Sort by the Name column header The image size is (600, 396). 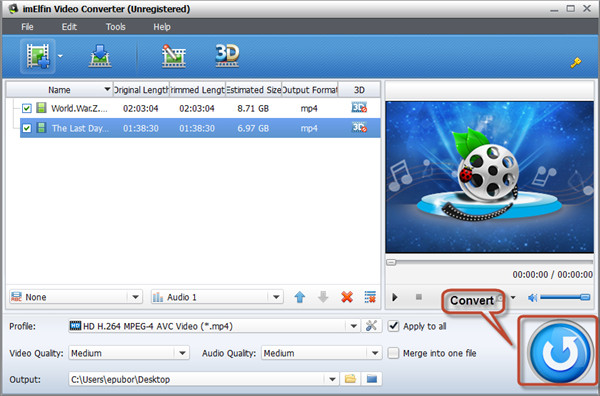point(59,90)
